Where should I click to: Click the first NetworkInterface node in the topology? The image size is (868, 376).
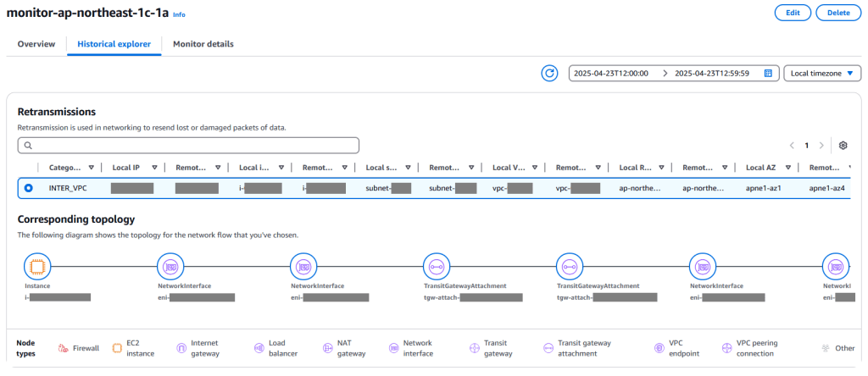click(170, 266)
